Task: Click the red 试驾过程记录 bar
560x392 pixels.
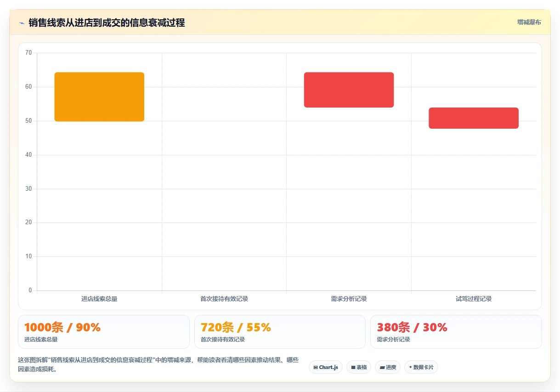Action: pos(474,118)
